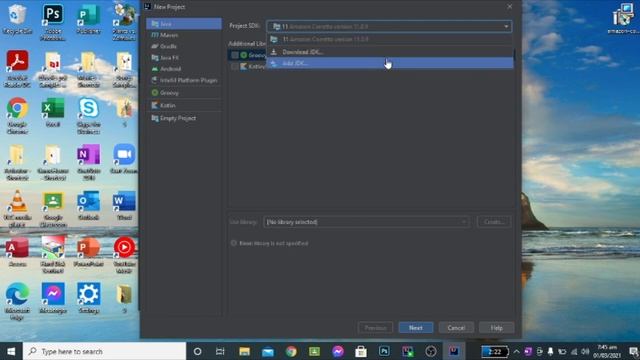640x360 pixels.
Task: Open File Explorer from the taskbar
Action: [244, 351]
